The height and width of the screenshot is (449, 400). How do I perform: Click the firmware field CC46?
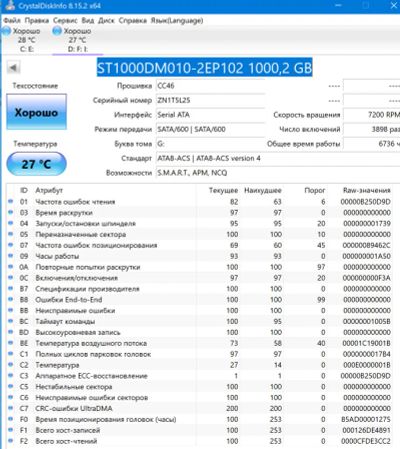tap(210, 86)
